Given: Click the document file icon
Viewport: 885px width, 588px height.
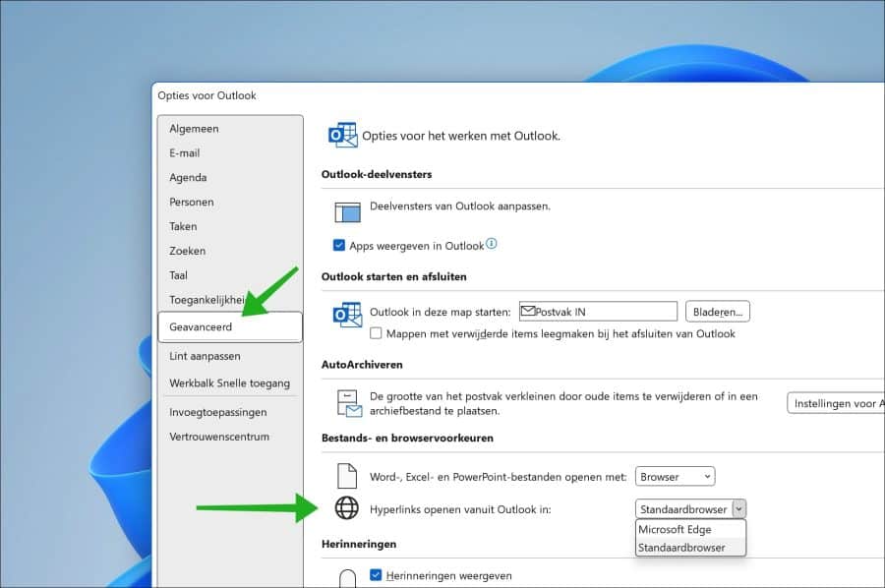Looking at the screenshot, I should [347, 476].
